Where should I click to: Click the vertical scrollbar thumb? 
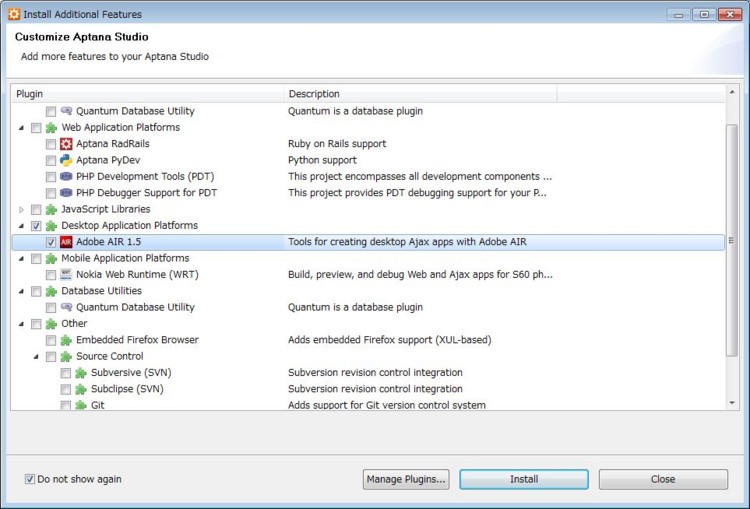click(x=732, y=240)
